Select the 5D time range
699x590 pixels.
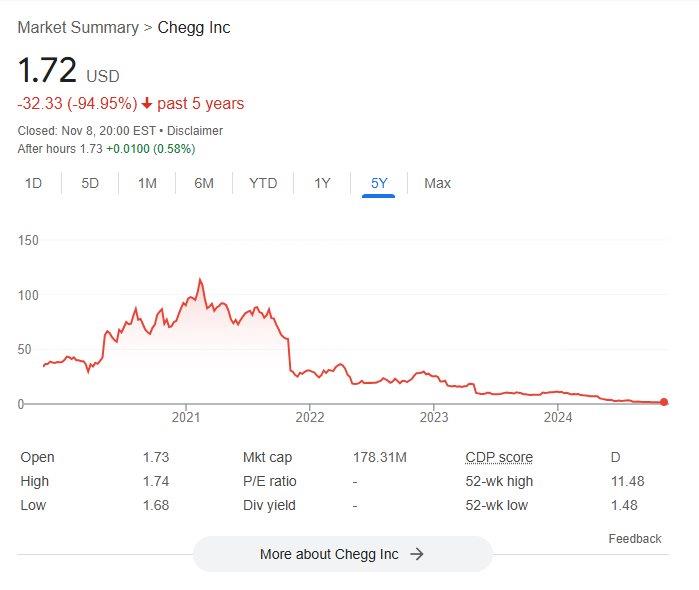(x=90, y=183)
